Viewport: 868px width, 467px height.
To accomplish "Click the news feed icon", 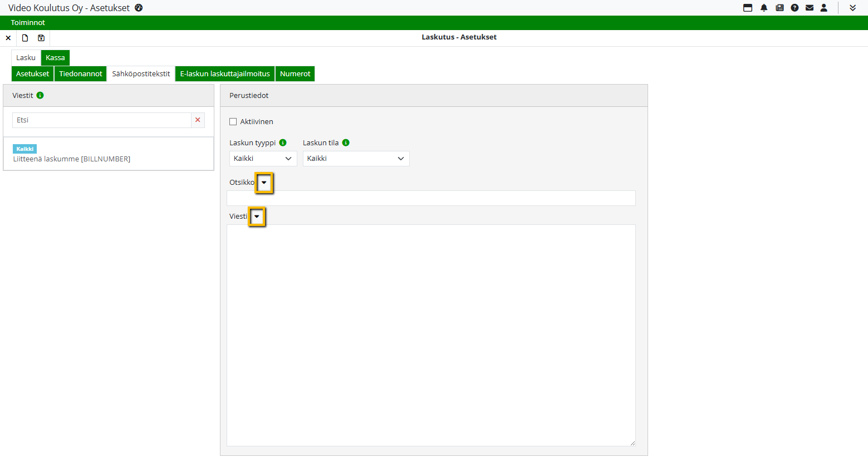I will [x=779, y=8].
